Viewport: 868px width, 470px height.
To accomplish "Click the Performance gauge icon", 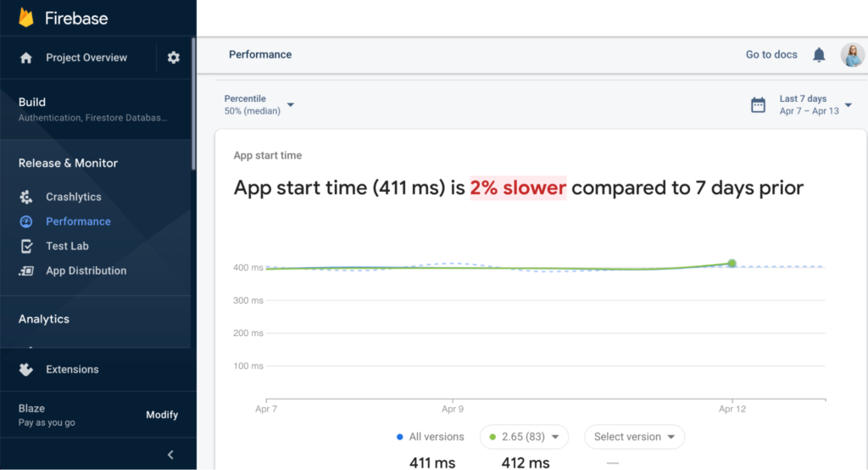I will point(26,221).
